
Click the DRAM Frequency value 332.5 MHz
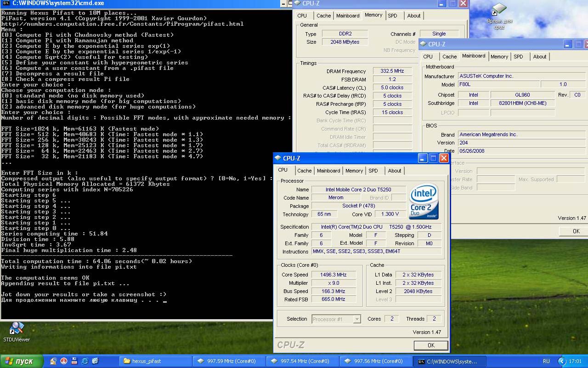pyautogui.click(x=392, y=71)
